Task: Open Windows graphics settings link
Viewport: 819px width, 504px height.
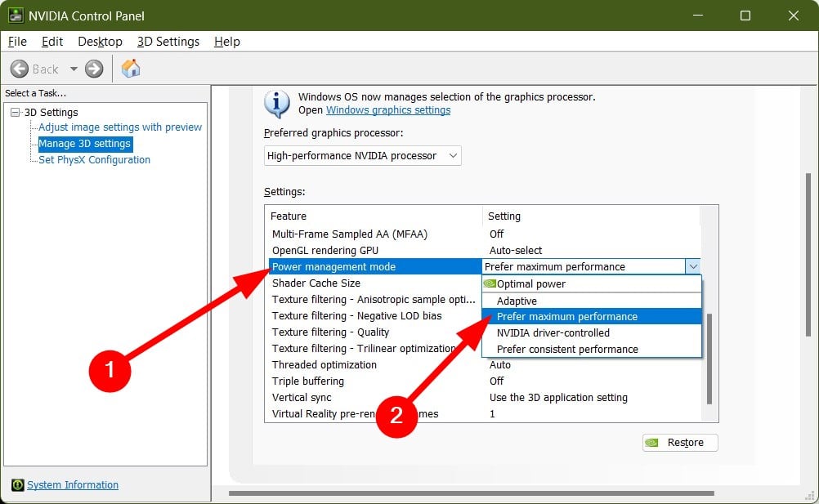Action: (388, 110)
